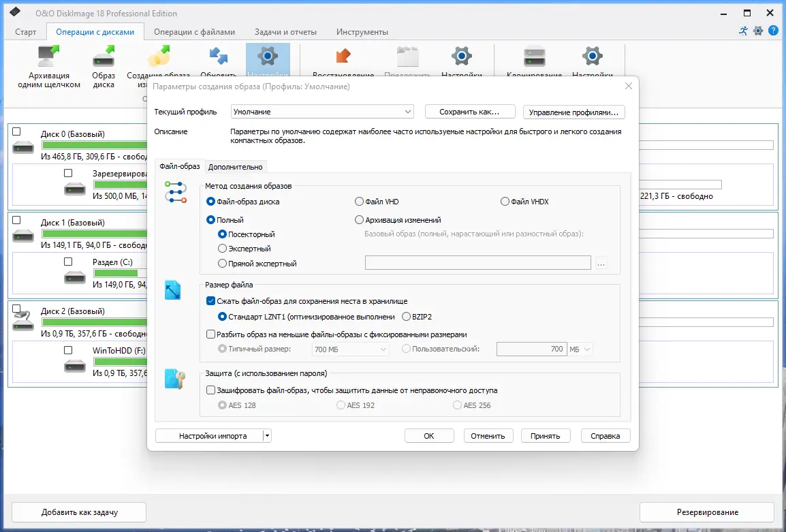This screenshot has height=532, width=786.
Task: Click the Restore orange arrow icon
Action: tap(343, 56)
